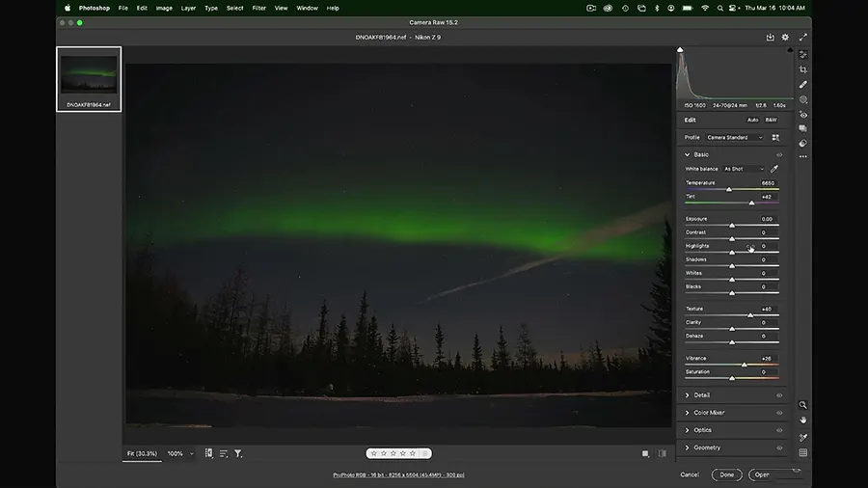
Task: Click the filter icon in filmstrip bar
Action: [x=238, y=453]
